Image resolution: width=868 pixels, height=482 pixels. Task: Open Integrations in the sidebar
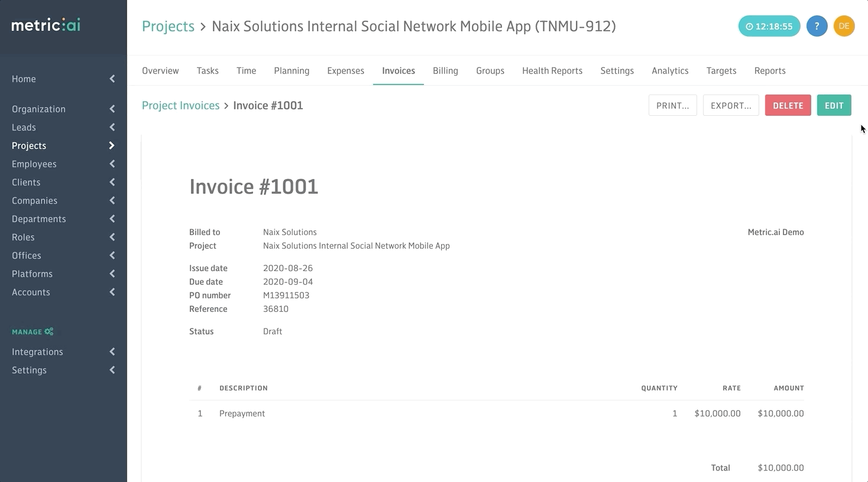coord(37,351)
